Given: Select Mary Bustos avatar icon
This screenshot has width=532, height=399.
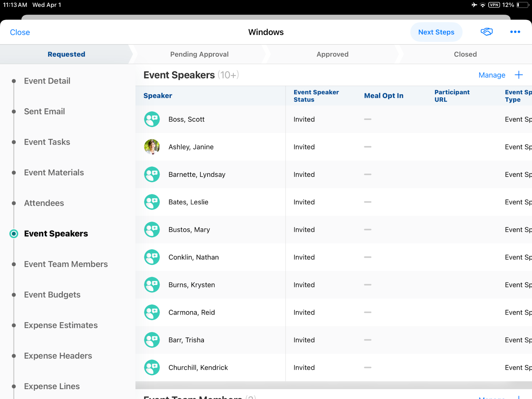Looking at the screenshot, I should click(152, 230).
